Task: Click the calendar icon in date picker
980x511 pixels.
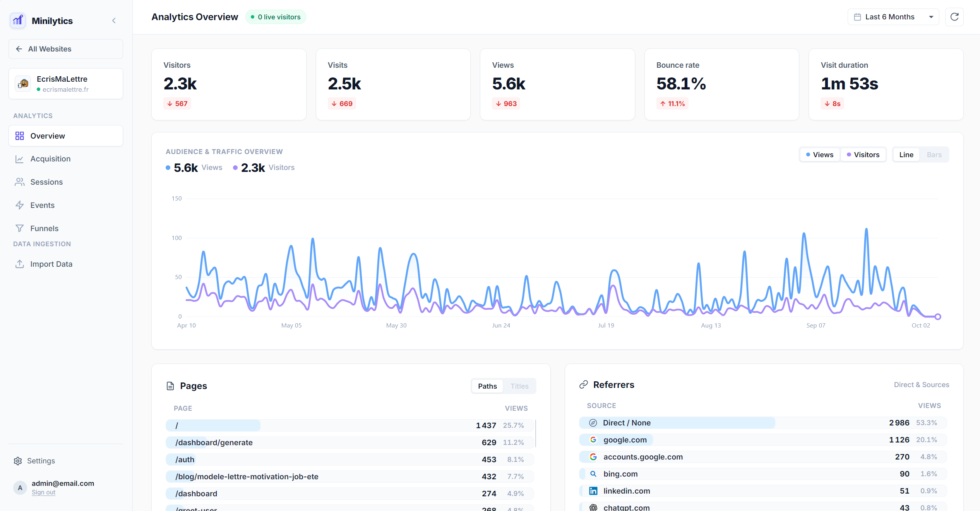Action: (x=857, y=17)
